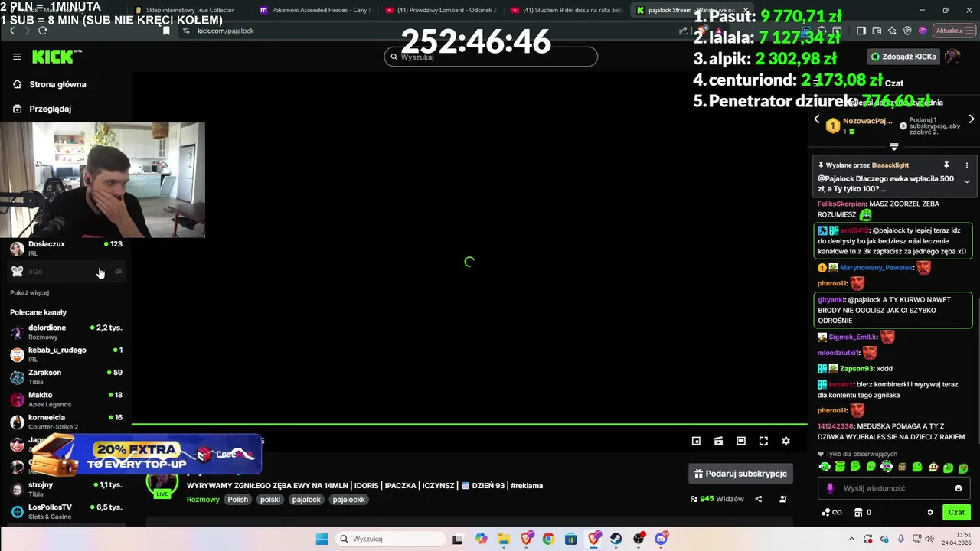Viewport: 980px width, 551px height.
Task: Open video player settings gear
Action: [786, 441]
